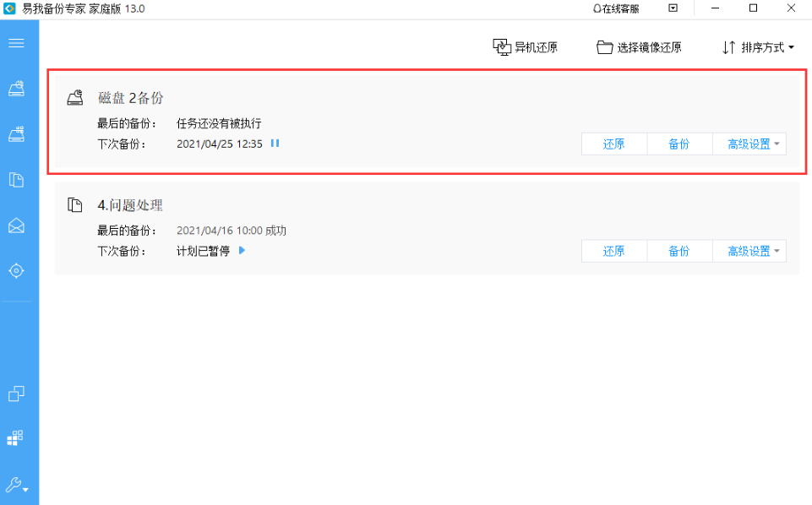Open clone tool icon in sidebar
Image resolution: width=812 pixels, height=505 pixels.
point(16,394)
